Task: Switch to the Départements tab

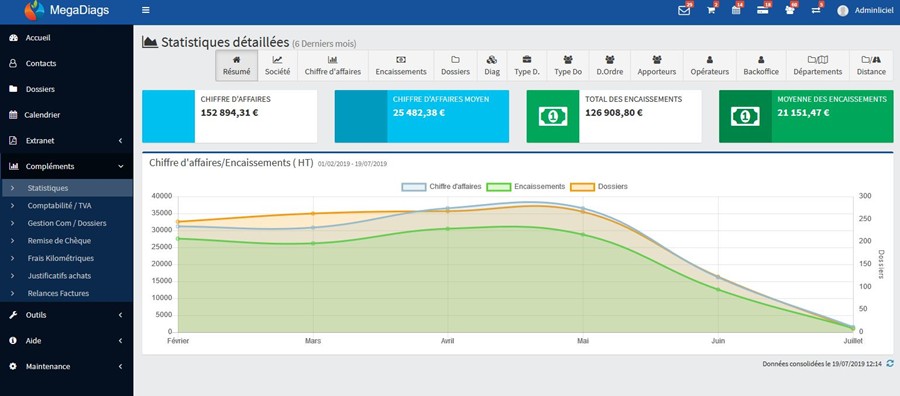Action: tap(817, 65)
